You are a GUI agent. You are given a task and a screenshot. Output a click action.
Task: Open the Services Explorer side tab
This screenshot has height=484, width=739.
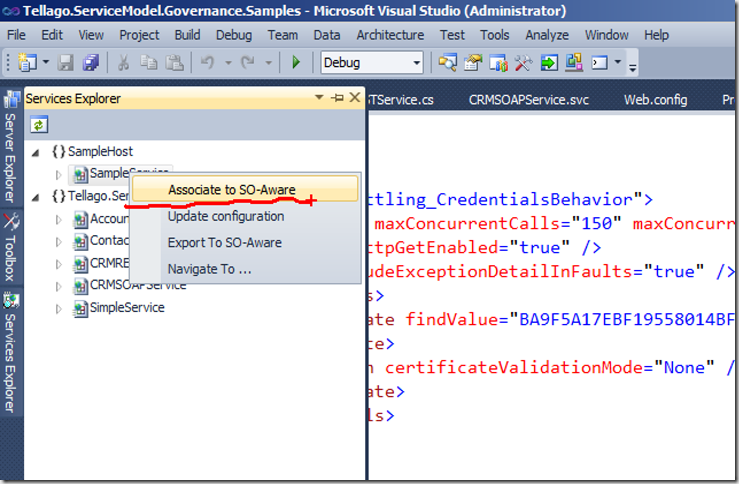[10, 353]
